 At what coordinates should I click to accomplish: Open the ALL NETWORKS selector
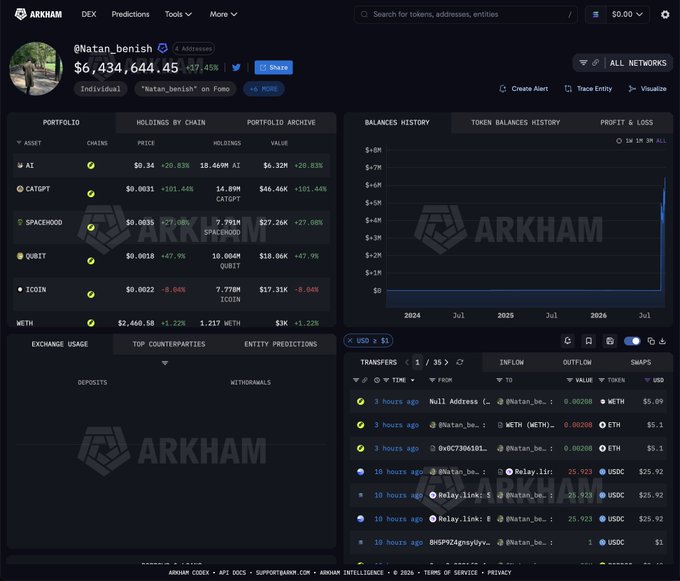[x=638, y=63]
